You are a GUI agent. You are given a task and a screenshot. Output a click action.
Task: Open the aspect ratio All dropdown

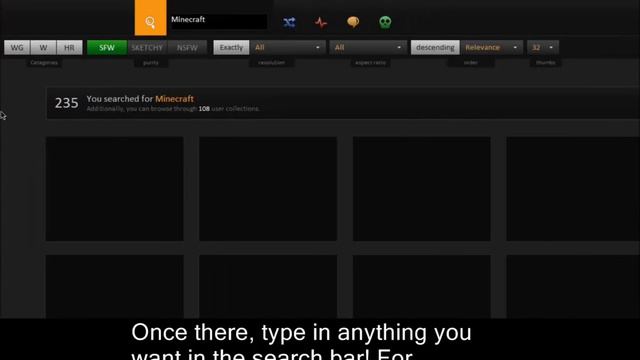tap(368, 47)
